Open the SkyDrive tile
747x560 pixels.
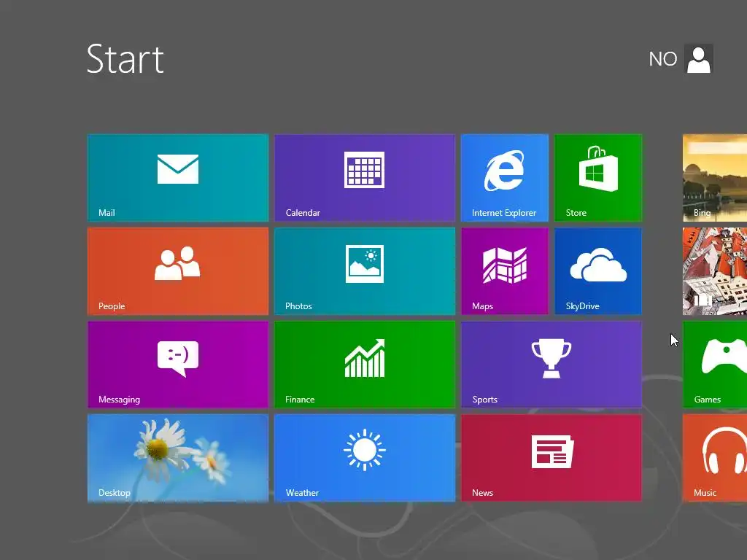598,271
